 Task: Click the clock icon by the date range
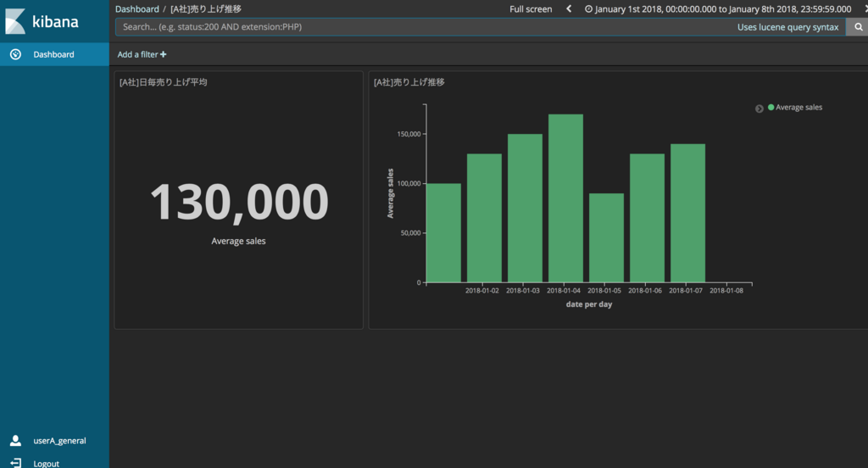(588, 8)
